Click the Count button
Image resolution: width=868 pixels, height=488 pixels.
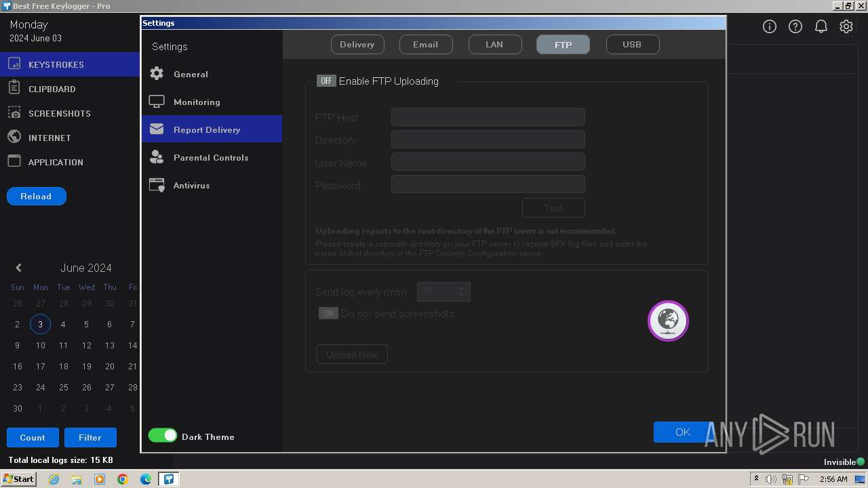pyautogui.click(x=33, y=438)
